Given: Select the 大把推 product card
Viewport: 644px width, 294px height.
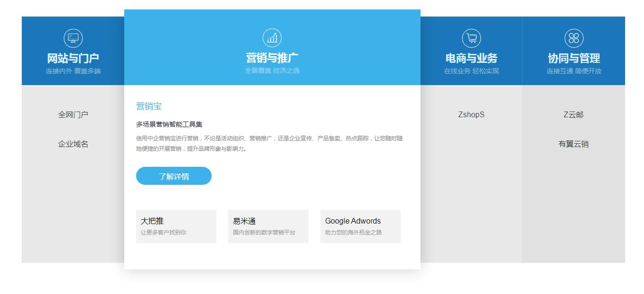Looking at the screenshot, I should [176, 226].
